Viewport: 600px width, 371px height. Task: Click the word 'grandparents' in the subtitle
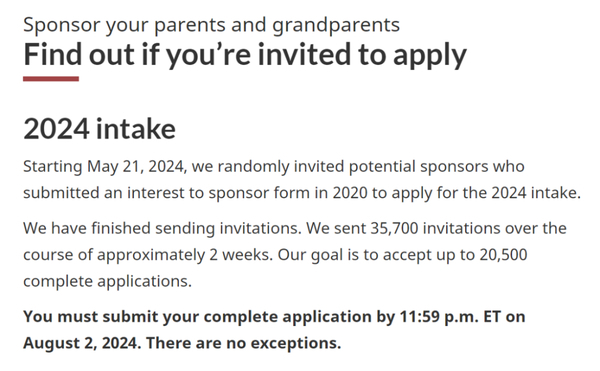click(x=336, y=26)
